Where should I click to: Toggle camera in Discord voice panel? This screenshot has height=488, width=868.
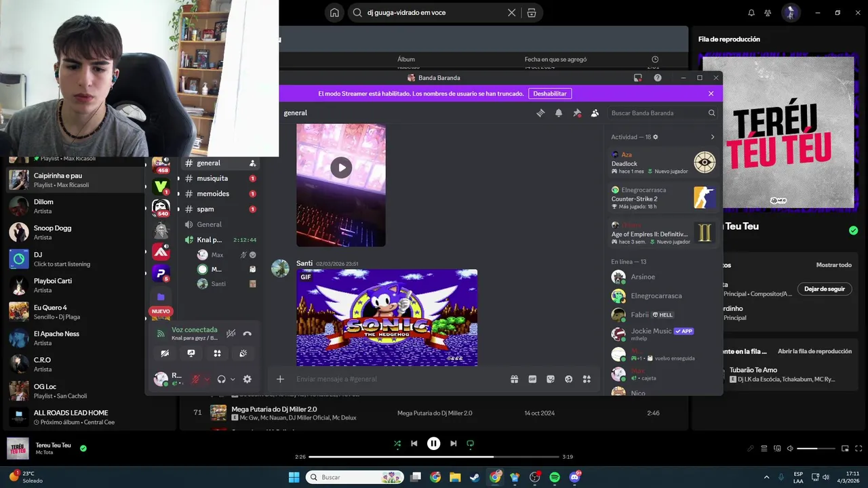click(165, 353)
